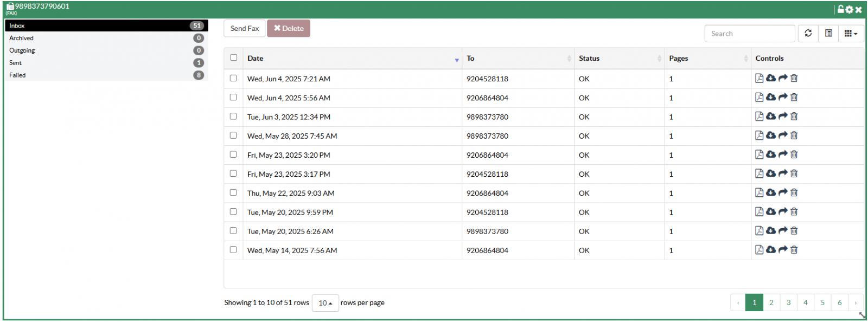Select the May 14 7:56 AM row checkbox

tap(233, 249)
